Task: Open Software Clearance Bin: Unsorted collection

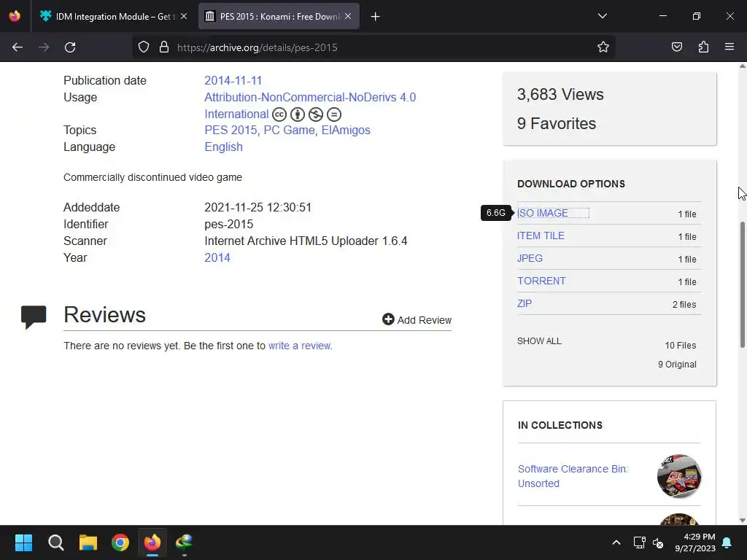Action: (573, 475)
